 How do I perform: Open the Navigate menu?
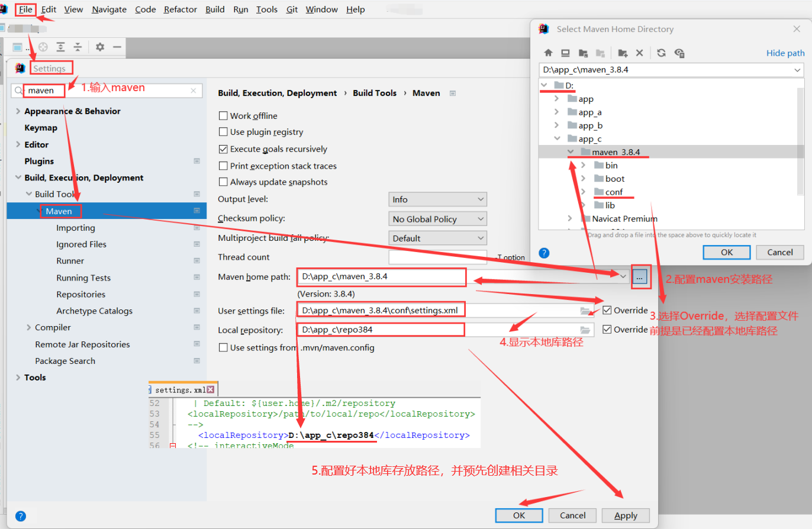pyautogui.click(x=109, y=9)
